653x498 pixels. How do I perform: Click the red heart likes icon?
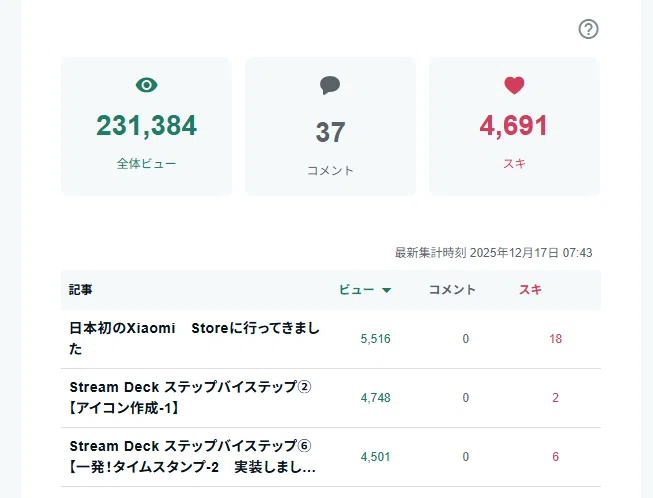click(x=514, y=85)
